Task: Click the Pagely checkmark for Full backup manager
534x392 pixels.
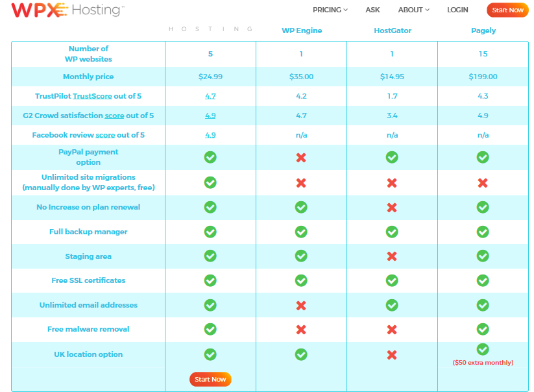Action: tap(483, 232)
